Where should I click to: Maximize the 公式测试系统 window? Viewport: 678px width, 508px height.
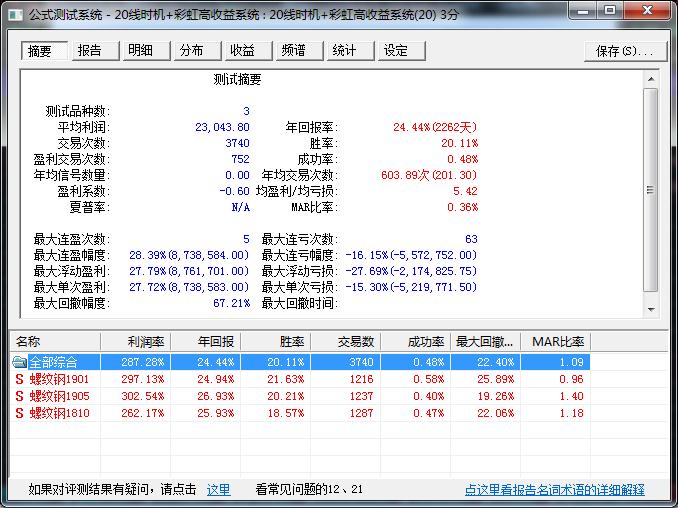[x=610, y=10]
